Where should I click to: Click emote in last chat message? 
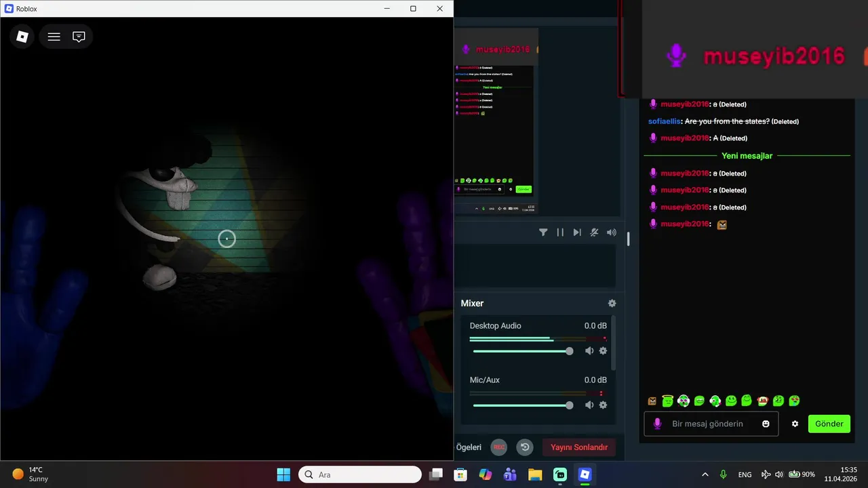point(722,224)
